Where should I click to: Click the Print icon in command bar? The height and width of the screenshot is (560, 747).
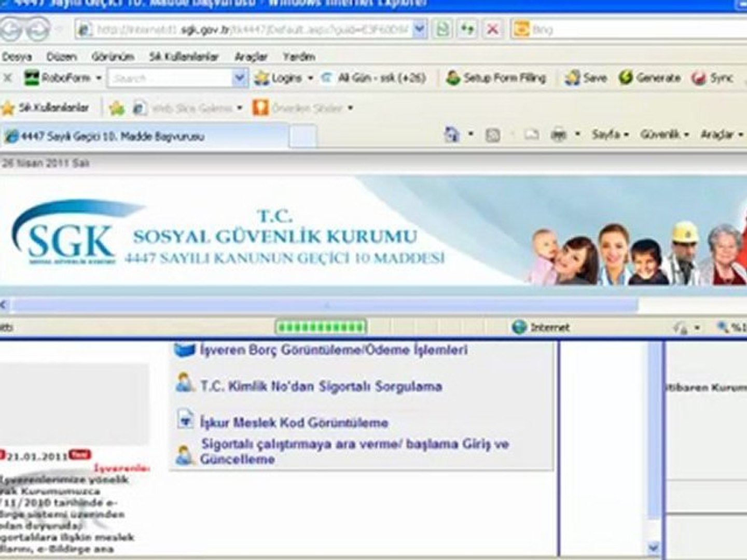coord(559,135)
